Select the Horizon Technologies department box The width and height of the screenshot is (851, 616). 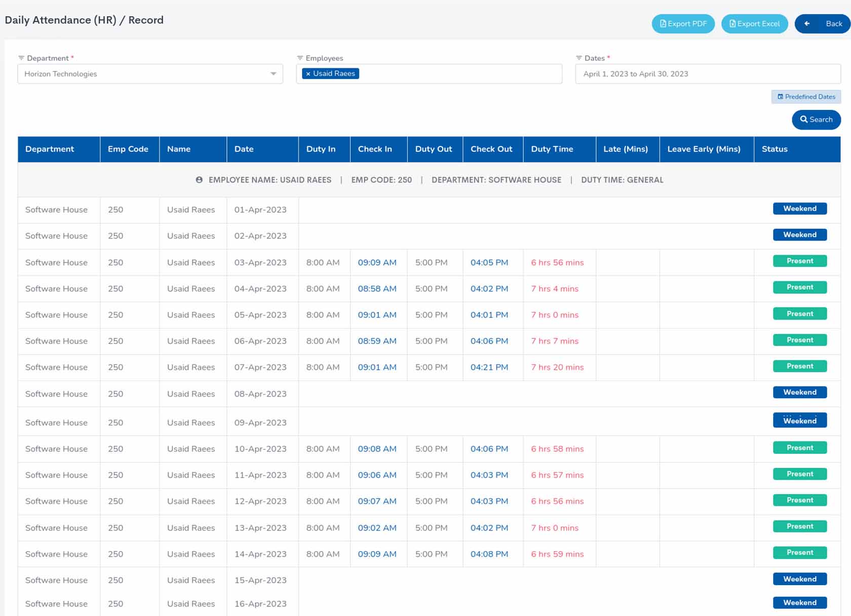150,74
